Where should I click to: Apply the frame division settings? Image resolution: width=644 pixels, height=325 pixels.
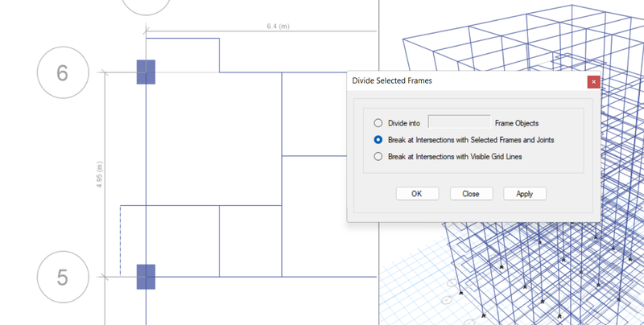[525, 194]
